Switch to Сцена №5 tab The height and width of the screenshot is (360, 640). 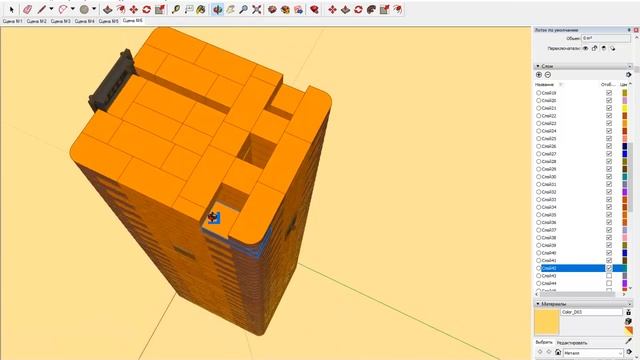109,21
